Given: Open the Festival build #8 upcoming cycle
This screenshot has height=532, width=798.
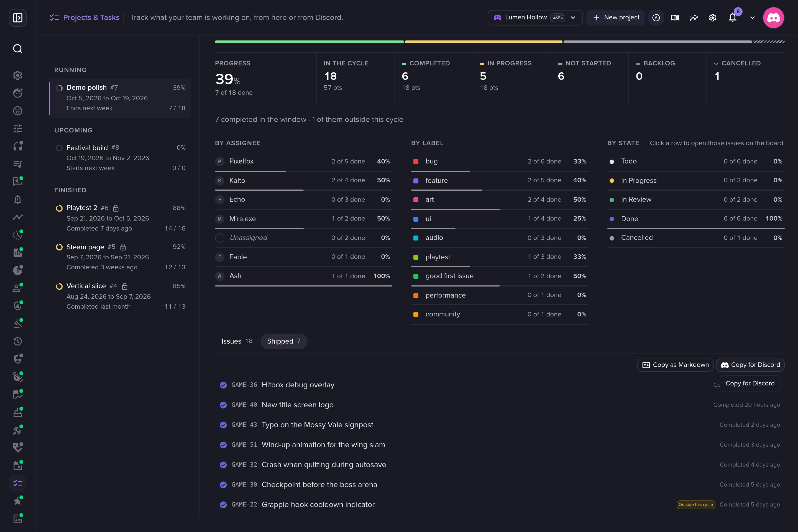Looking at the screenshot, I should pyautogui.click(x=120, y=158).
